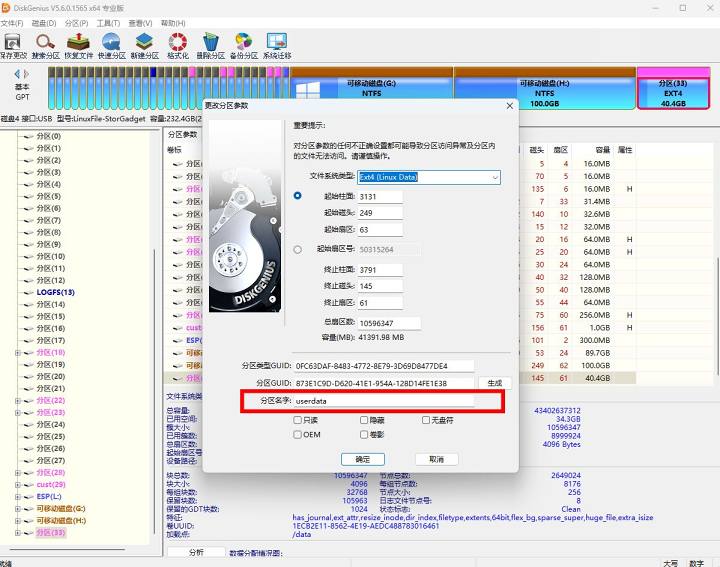Click the 分区GUID field starting with 873E1C9D
This screenshot has height=567, width=720.
[x=384, y=383]
